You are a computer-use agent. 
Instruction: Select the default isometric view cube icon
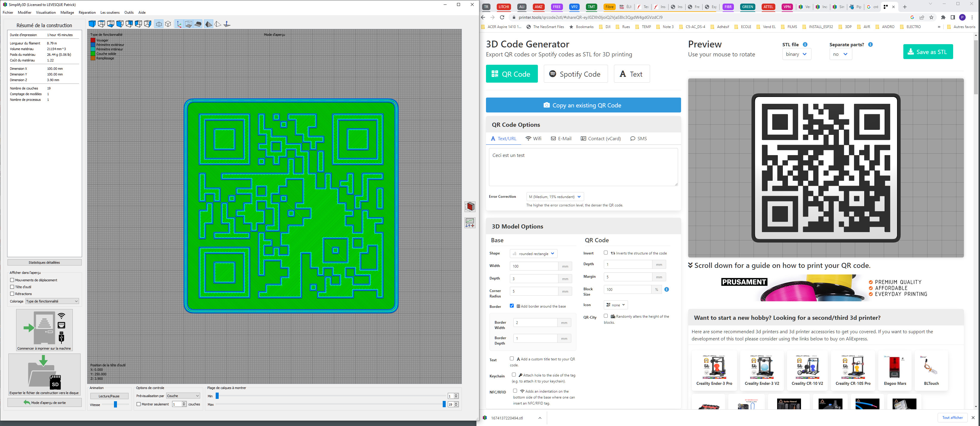tap(92, 24)
